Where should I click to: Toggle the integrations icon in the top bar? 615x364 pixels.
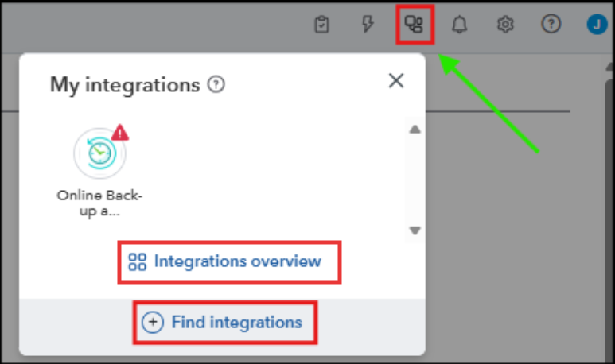pyautogui.click(x=414, y=25)
